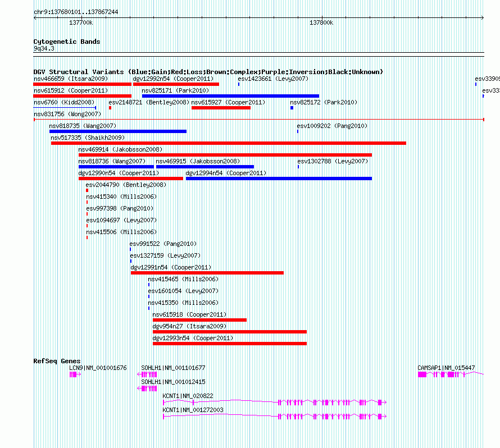This screenshot has height=448, width=500.
Task: Click the nsv415350 (Mills2006) label
Action: pyautogui.click(x=183, y=303)
